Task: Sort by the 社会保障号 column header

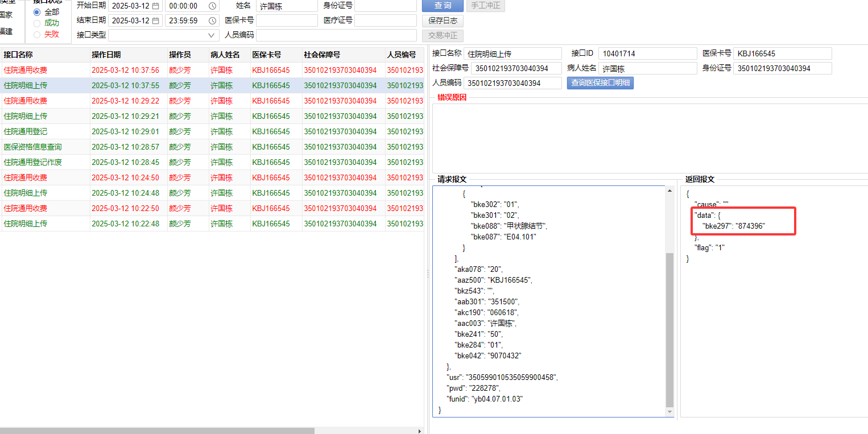Action: point(344,55)
